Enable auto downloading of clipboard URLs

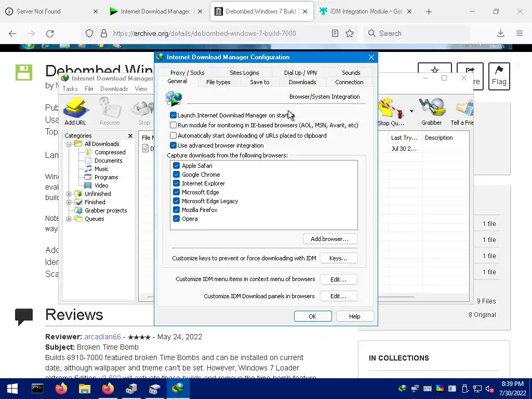click(173, 136)
